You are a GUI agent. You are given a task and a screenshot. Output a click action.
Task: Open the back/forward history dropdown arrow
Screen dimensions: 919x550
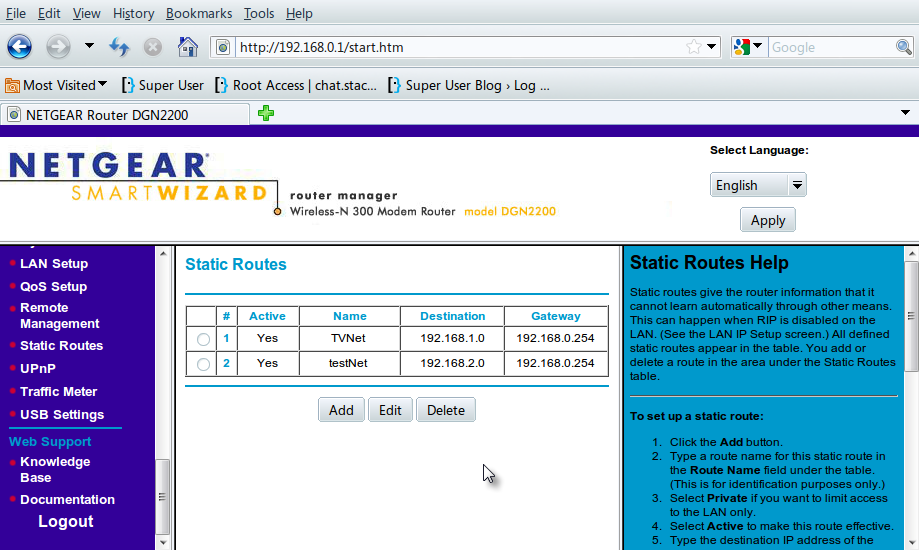click(x=89, y=46)
